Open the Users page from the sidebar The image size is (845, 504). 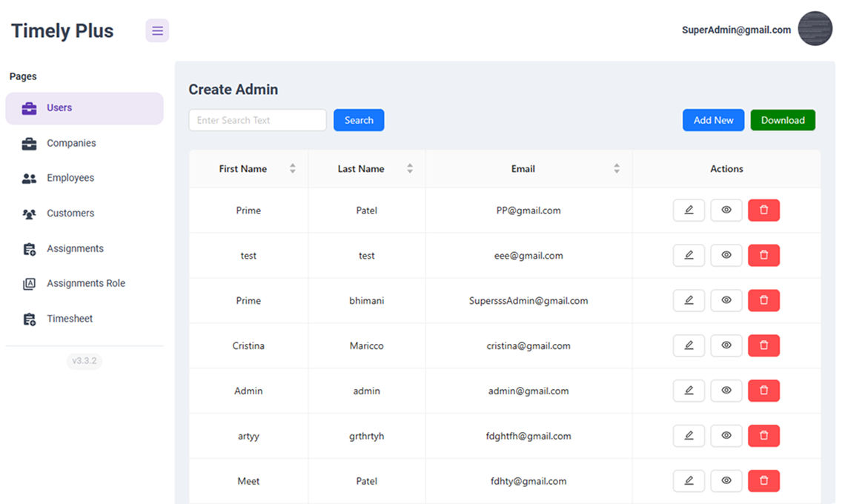59,107
